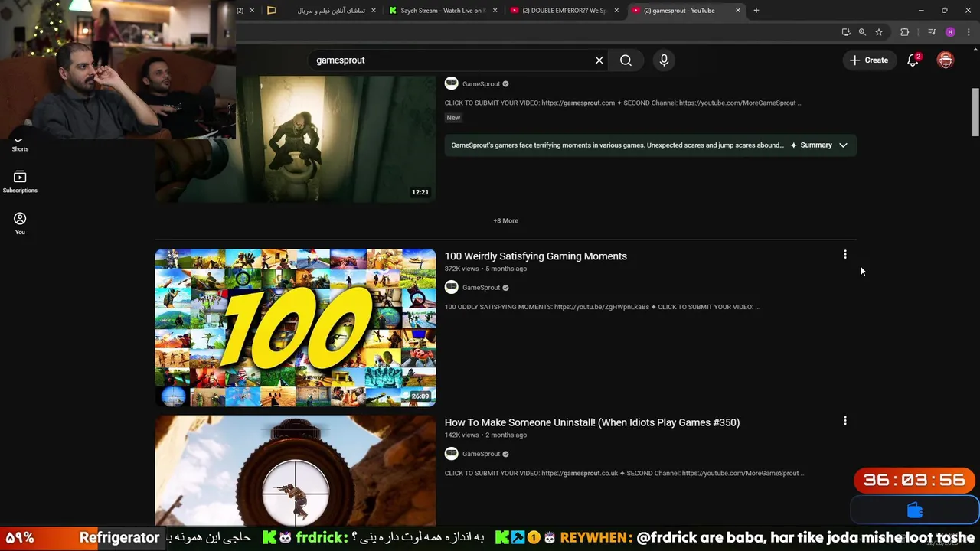The width and height of the screenshot is (980, 551).
Task: Click the Create button
Action: [x=869, y=60]
